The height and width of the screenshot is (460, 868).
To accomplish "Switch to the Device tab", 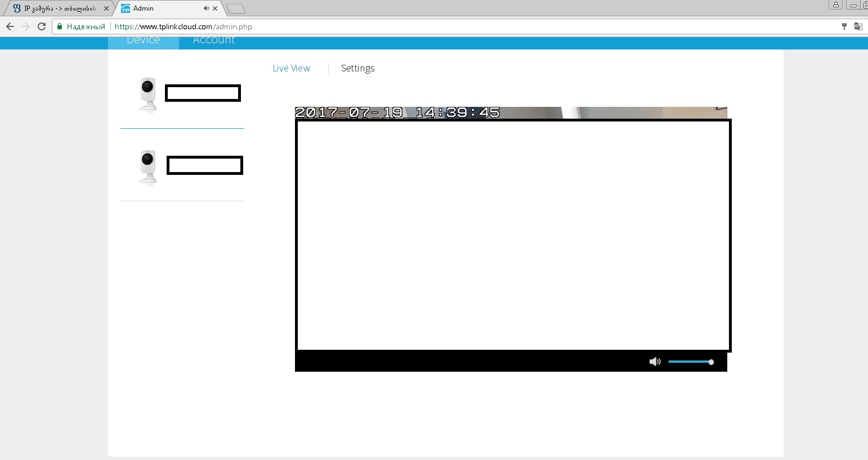I will [144, 42].
